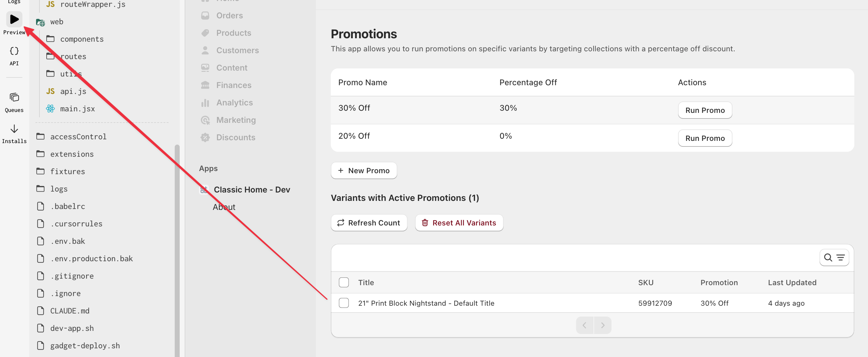Check the Print Block Nightstand row checkbox
This screenshot has width=868, height=357.
pos(344,303)
